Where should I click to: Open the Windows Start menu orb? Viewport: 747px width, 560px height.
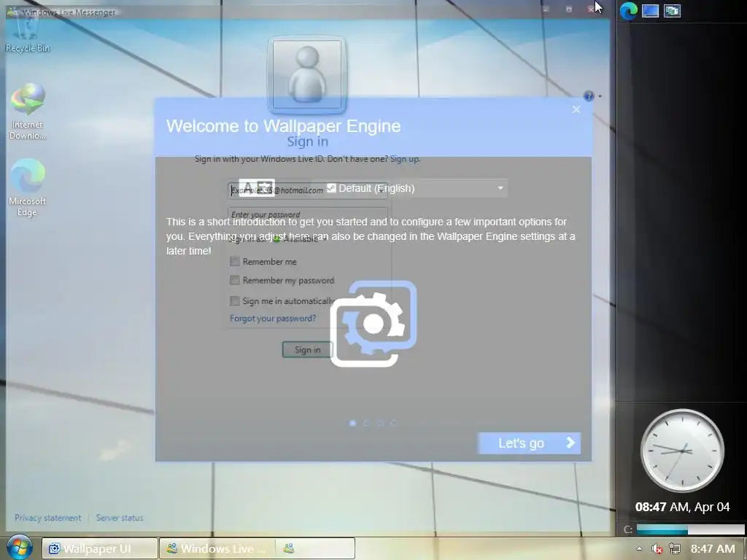click(x=19, y=547)
